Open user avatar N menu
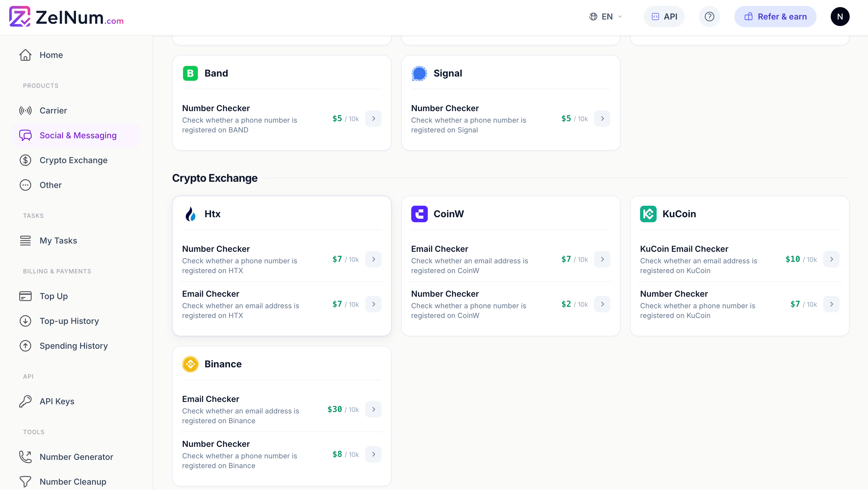Viewport: 868px width, 490px height. pyautogui.click(x=840, y=17)
